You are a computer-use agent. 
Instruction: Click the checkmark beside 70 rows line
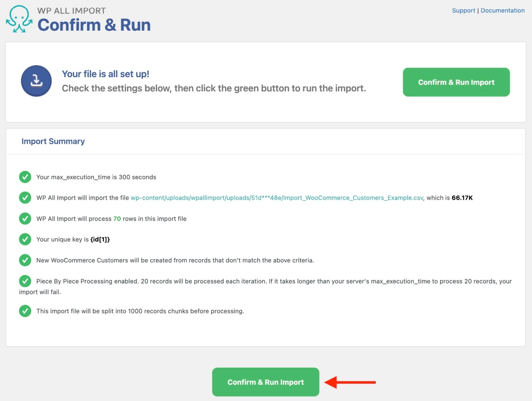click(x=25, y=219)
